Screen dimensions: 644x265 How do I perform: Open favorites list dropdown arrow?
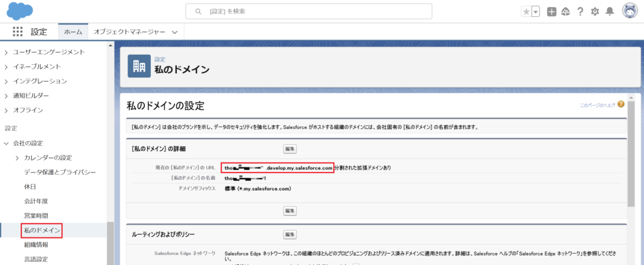[535, 11]
